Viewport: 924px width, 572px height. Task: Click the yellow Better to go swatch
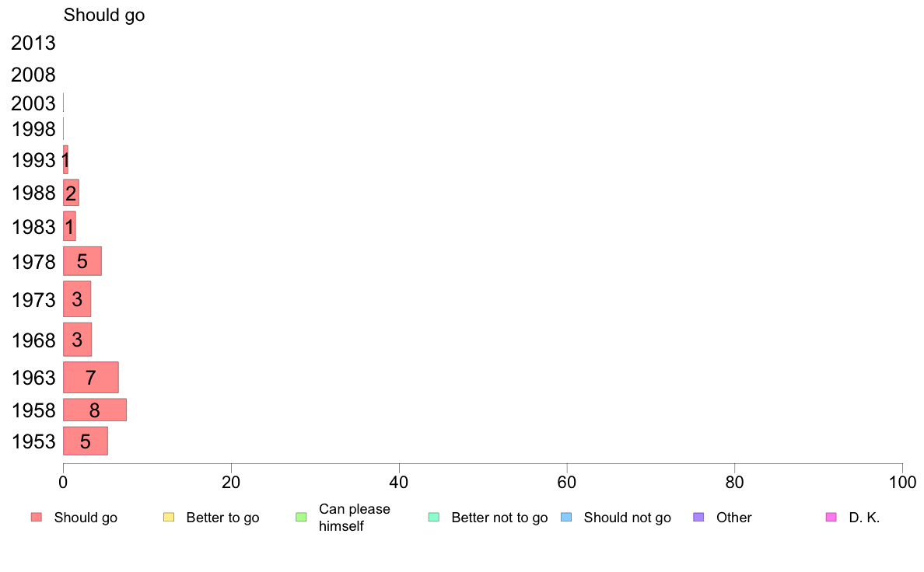(169, 518)
